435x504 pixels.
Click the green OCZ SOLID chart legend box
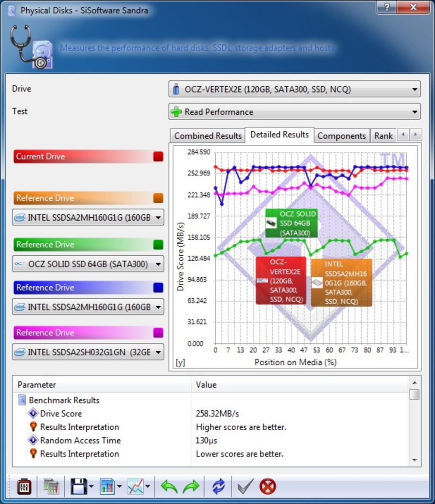pyautogui.click(x=291, y=223)
